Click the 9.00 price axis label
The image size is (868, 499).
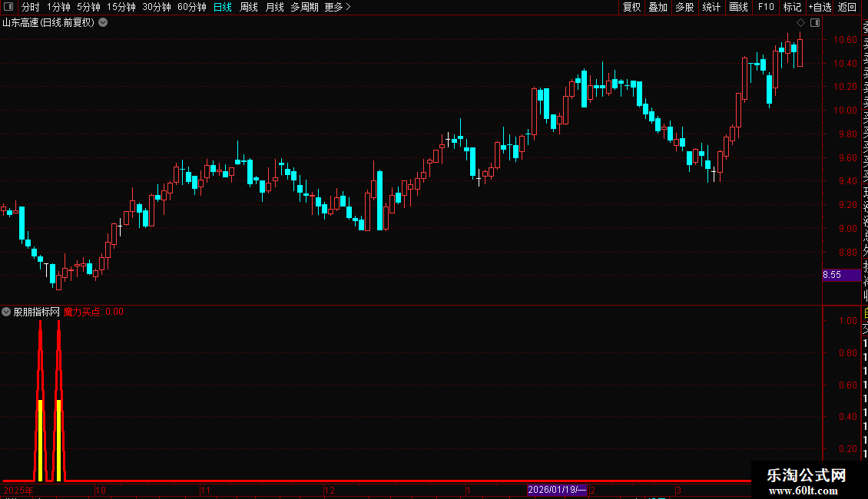tap(847, 229)
